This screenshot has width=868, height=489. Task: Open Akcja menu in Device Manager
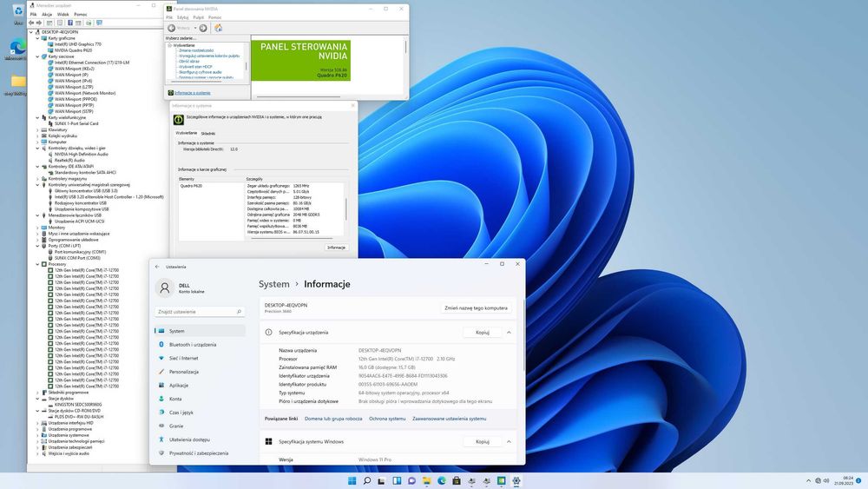(x=47, y=15)
